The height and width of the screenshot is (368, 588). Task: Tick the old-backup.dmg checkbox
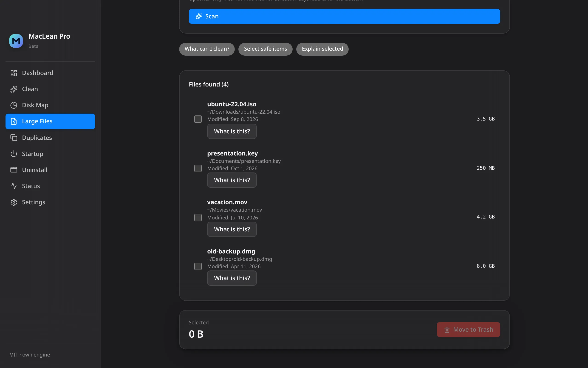pyautogui.click(x=198, y=266)
